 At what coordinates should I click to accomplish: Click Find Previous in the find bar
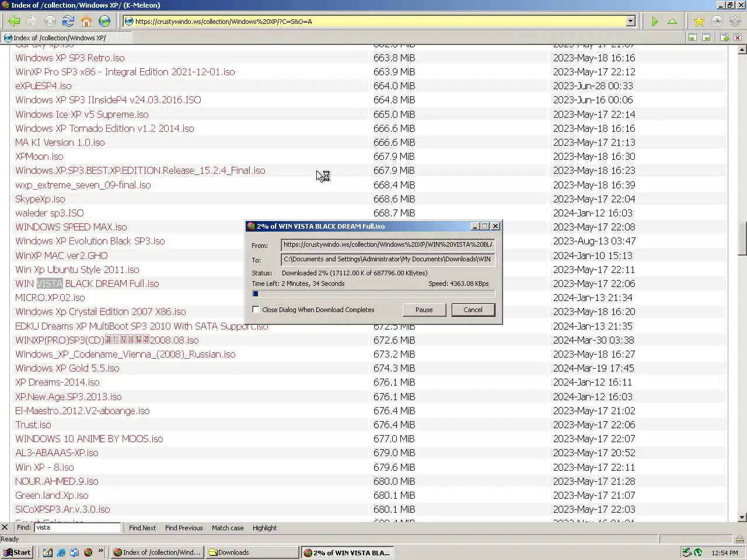click(184, 528)
